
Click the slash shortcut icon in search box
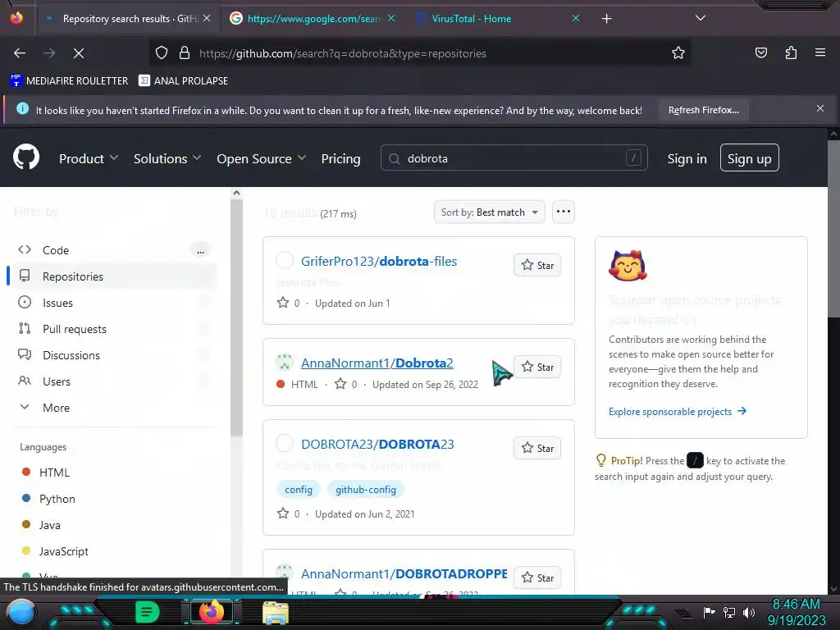(x=633, y=158)
